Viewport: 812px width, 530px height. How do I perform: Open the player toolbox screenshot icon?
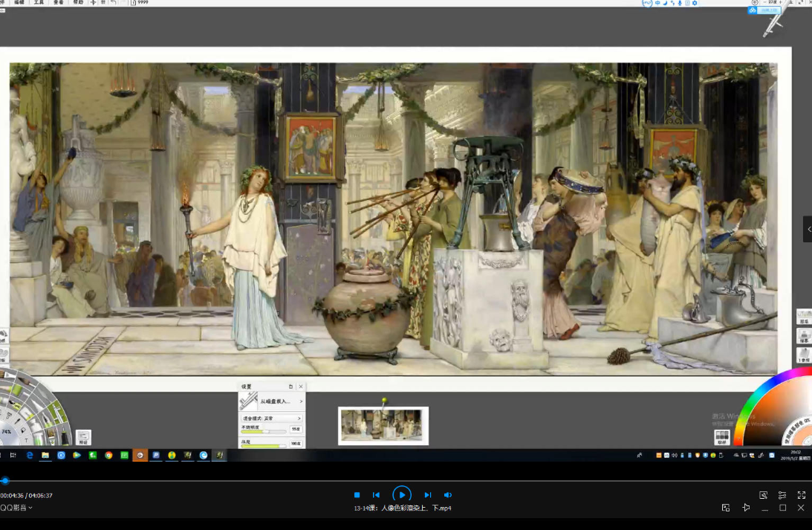pyautogui.click(x=763, y=495)
